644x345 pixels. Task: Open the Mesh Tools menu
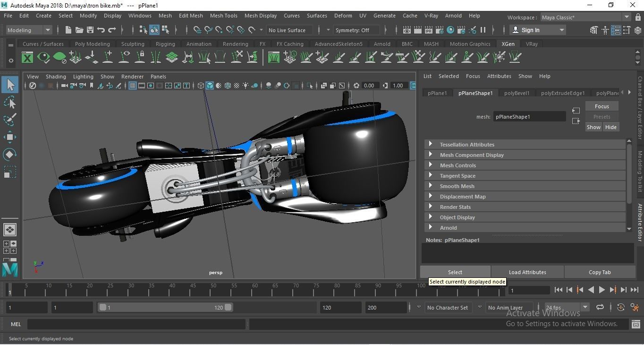click(223, 16)
